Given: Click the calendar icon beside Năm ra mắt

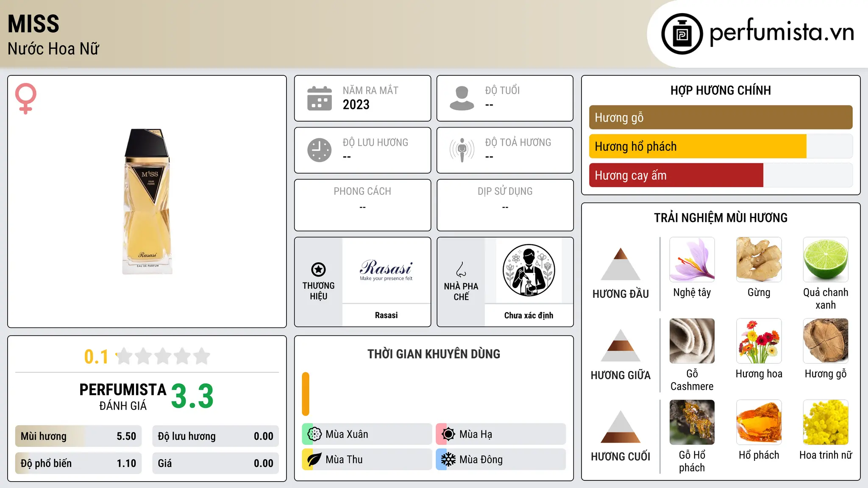Looking at the screenshot, I should [320, 98].
